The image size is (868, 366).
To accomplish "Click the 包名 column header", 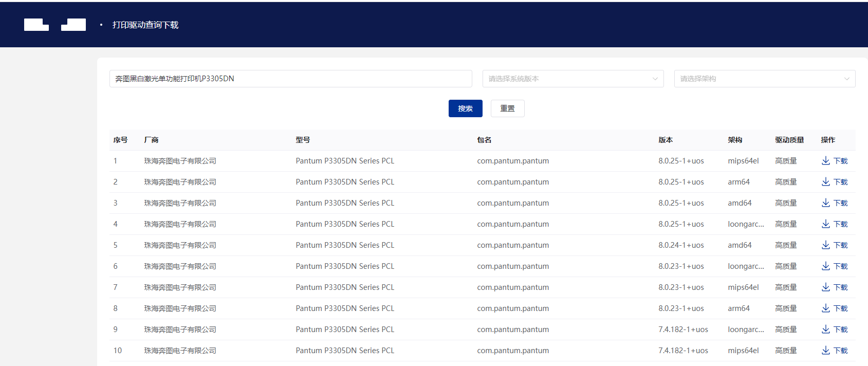I will (484, 140).
